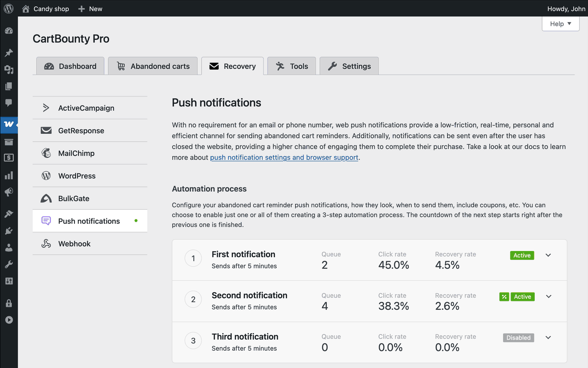Open Analytics bar chart icon
This screenshot has height=368, width=588.
click(x=9, y=175)
